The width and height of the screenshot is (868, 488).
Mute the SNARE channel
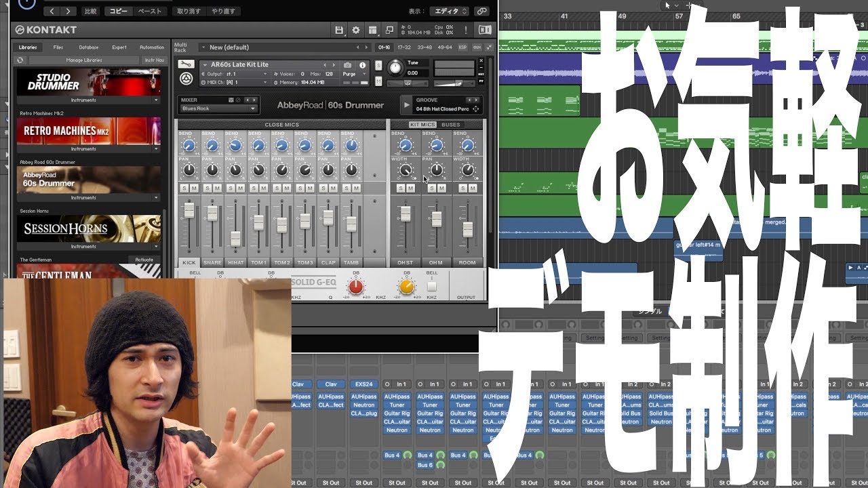coord(217,188)
